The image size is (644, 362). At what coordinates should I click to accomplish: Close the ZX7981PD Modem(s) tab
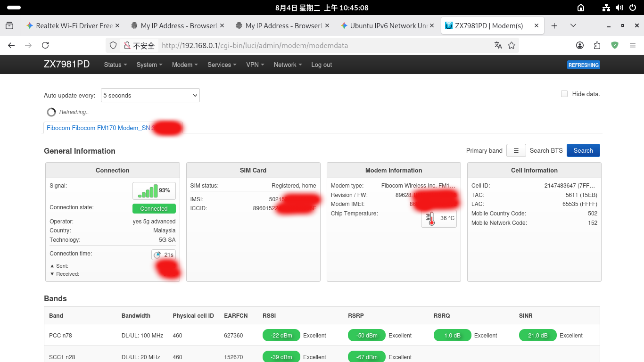pyautogui.click(x=536, y=26)
